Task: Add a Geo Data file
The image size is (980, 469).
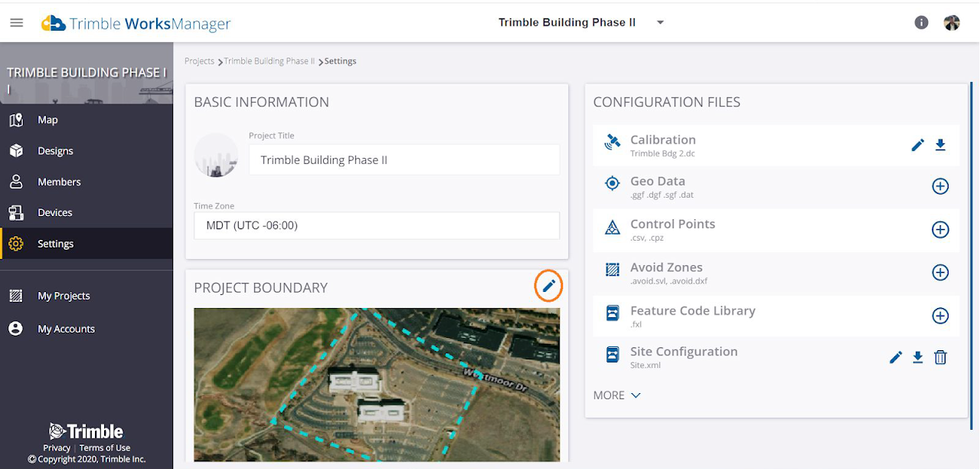Action: coord(940,186)
